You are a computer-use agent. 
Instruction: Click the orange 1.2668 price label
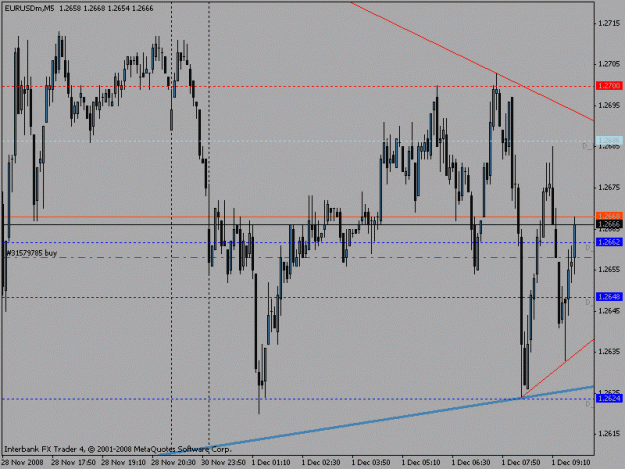[x=609, y=216]
